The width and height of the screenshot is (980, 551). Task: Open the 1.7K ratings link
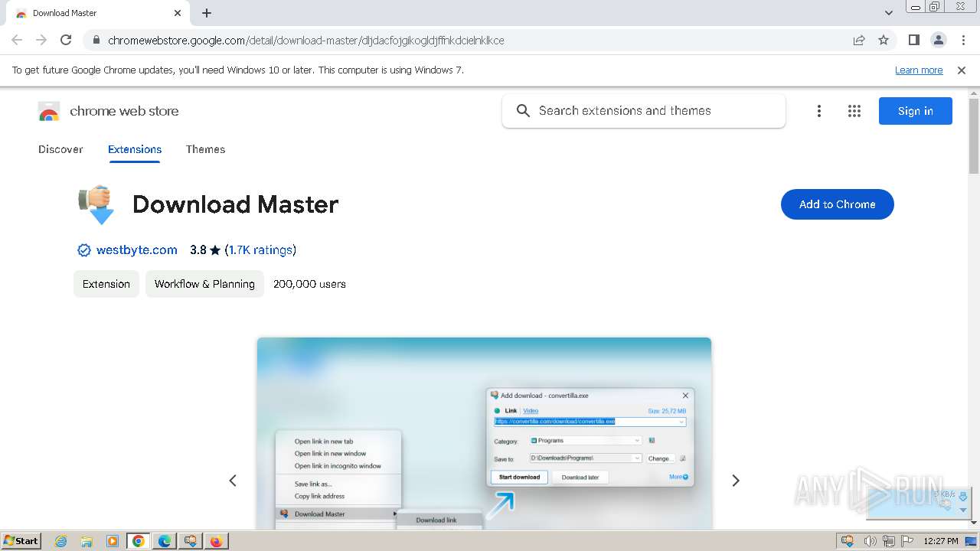point(260,250)
